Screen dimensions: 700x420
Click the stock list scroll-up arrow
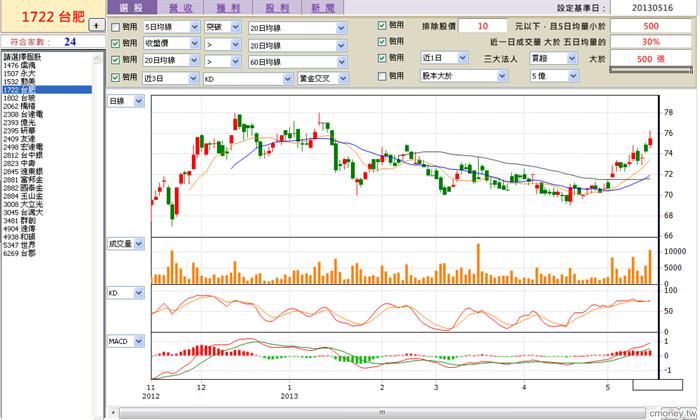click(97, 58)
